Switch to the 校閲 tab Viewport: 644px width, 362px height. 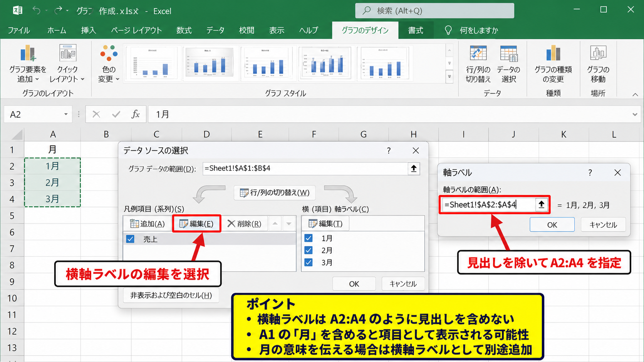click(x=247, y=30)
